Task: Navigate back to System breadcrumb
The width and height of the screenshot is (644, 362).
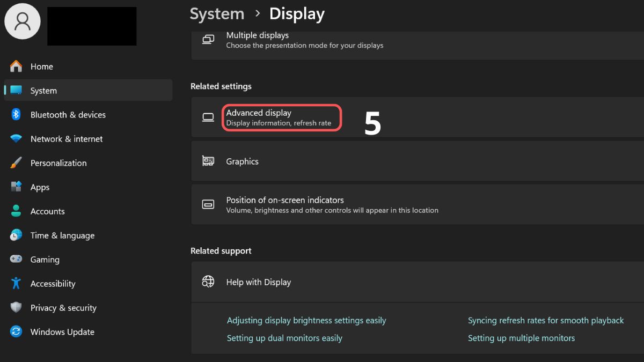Action: click(217, 14)
